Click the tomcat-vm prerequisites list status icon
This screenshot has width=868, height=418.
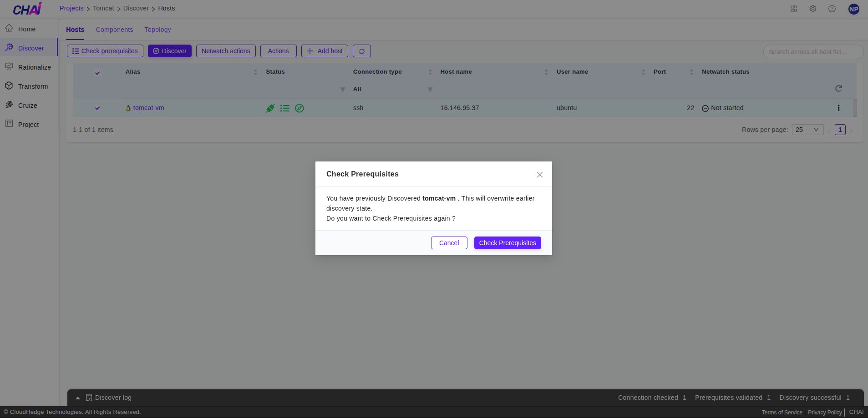[x=285, y=108]
